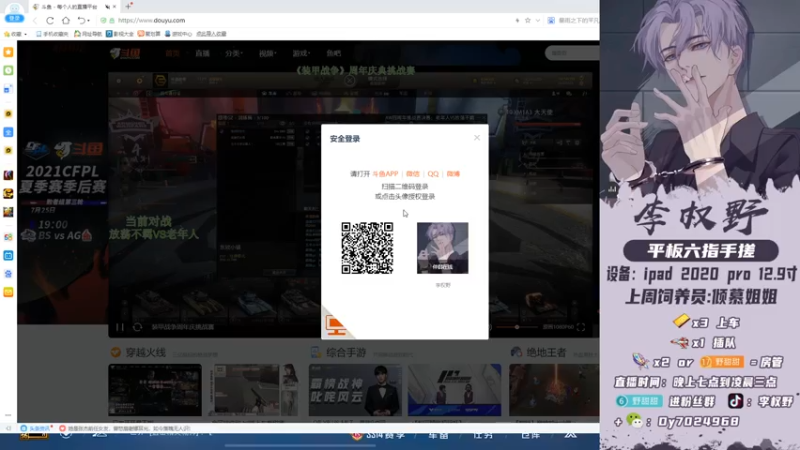Expand 视频 navigation dropdown

[267, 53]
